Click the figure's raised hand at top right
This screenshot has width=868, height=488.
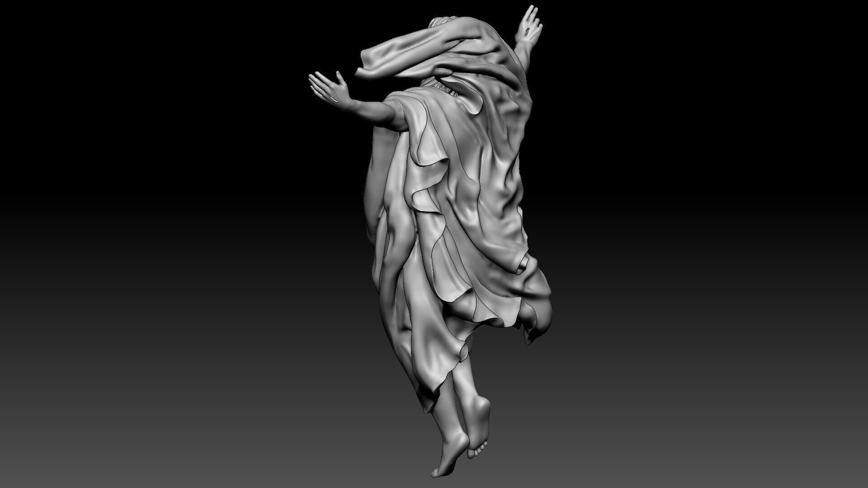click(530, 24)
